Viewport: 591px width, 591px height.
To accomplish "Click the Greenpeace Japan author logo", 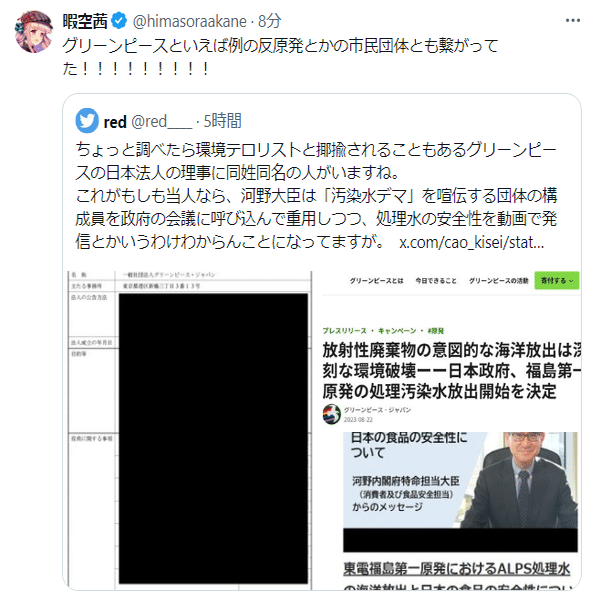I will pos(332,414).
